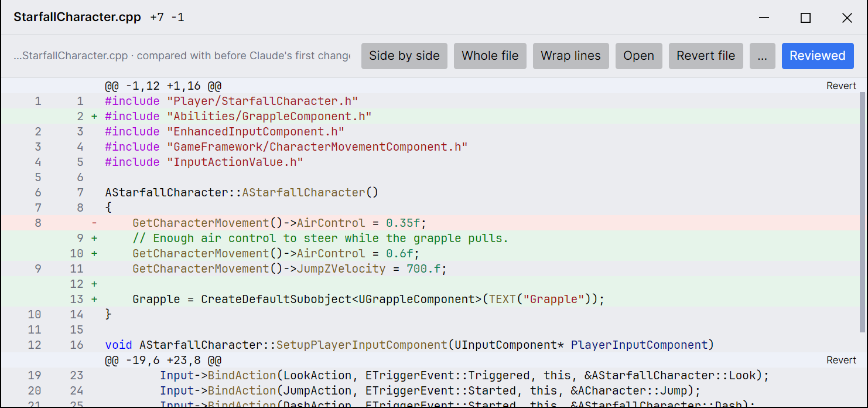Viewport: 868px width, 408px height.
Task: Click the BindAction JumpAction line
Action: pyautogui.click(x=430, y=390)
